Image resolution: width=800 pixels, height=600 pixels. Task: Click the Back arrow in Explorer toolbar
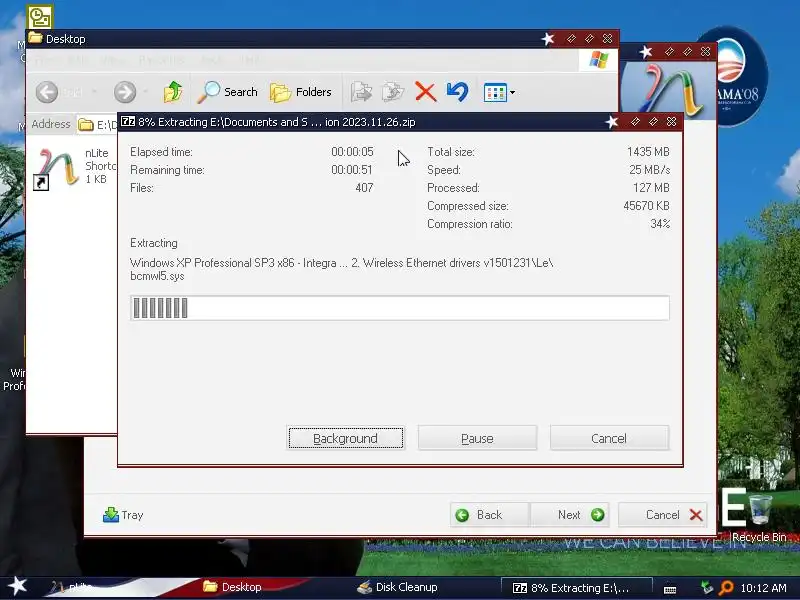tap(47, 92)
